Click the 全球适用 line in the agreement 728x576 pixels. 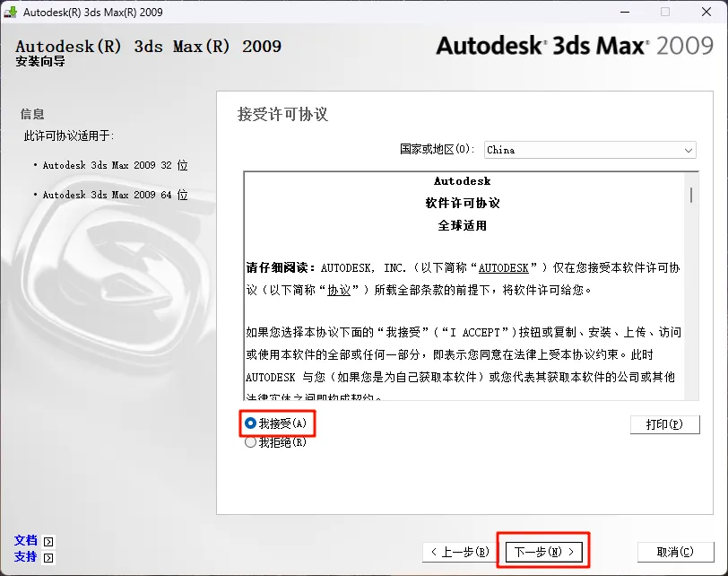click(x=463, y=226)
